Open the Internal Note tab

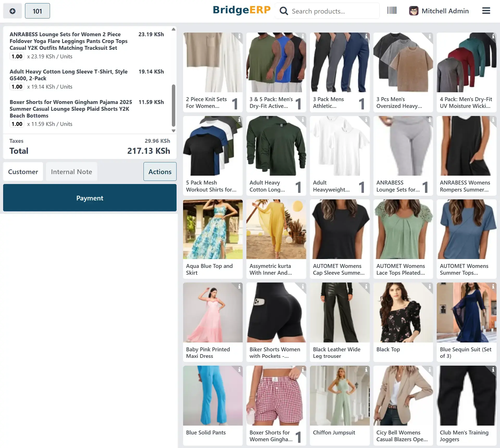[x=71, y=172]
